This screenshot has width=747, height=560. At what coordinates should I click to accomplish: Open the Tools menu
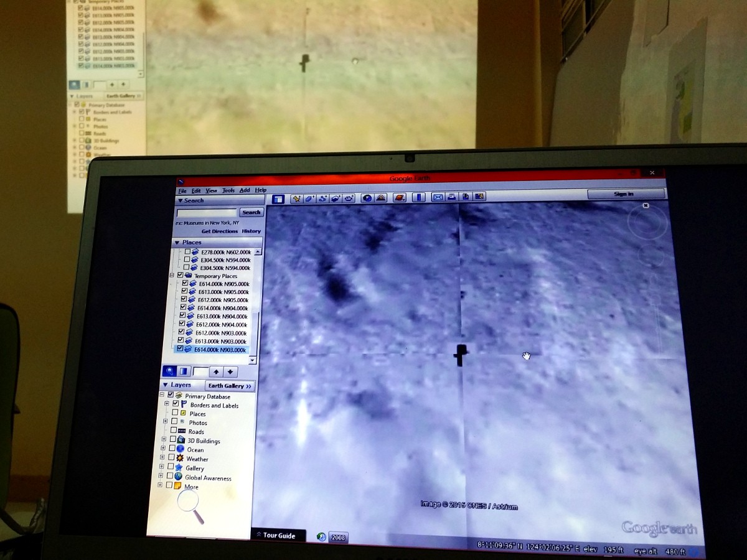coord(228,190)
